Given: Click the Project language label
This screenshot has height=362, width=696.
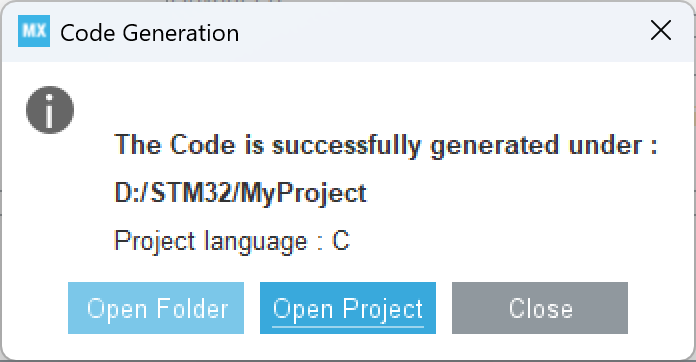Looking at the screenshot, I should click(x=210, y=242).
